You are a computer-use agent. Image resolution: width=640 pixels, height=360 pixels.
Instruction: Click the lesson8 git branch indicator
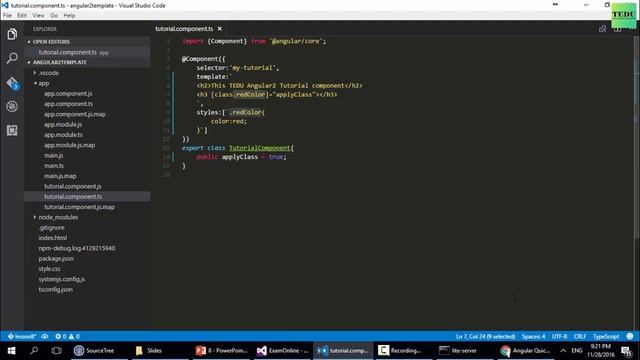[22, 336]
